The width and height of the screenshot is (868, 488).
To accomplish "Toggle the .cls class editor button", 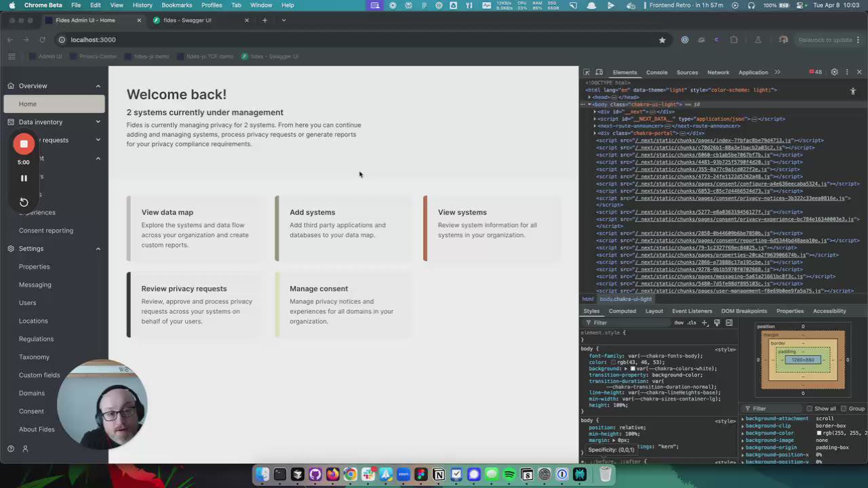I will [692, 323].
